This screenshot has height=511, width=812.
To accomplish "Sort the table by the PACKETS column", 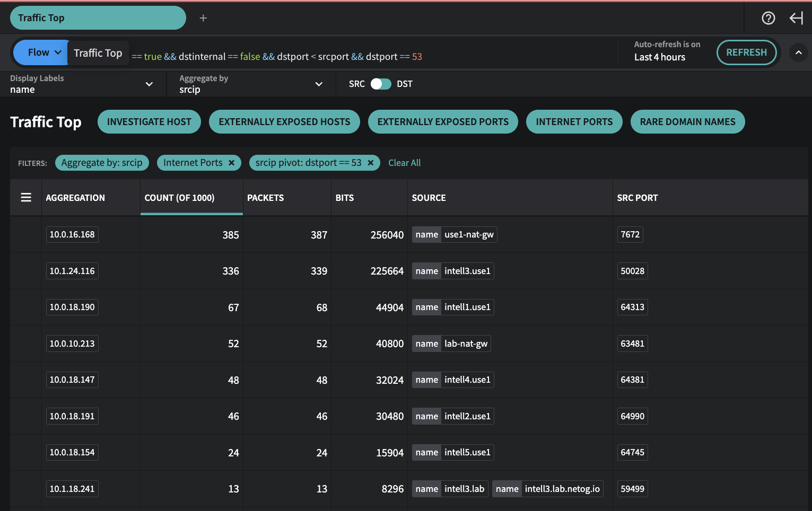I will pyautogui.click(x=266, y=197).
